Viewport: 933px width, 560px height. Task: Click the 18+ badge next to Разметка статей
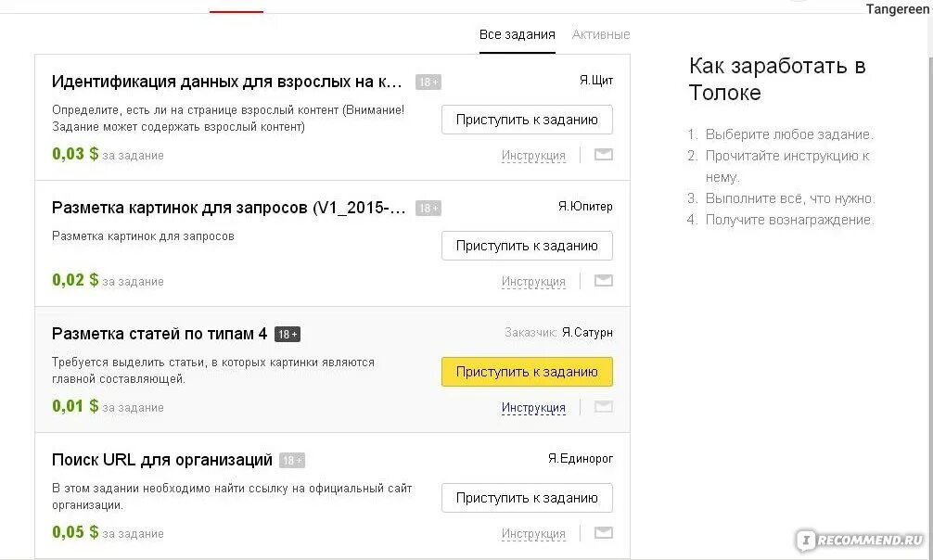tap(288, 335)
